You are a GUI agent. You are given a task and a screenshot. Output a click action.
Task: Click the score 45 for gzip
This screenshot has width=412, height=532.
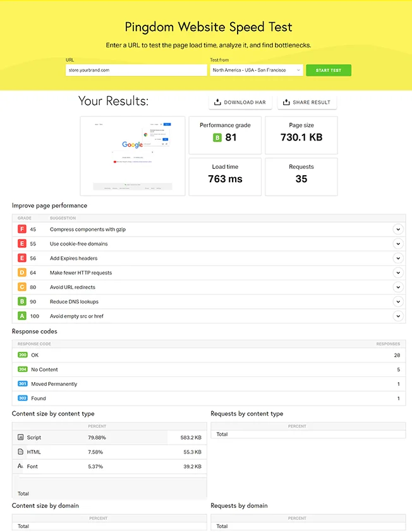tap(33, 230)
